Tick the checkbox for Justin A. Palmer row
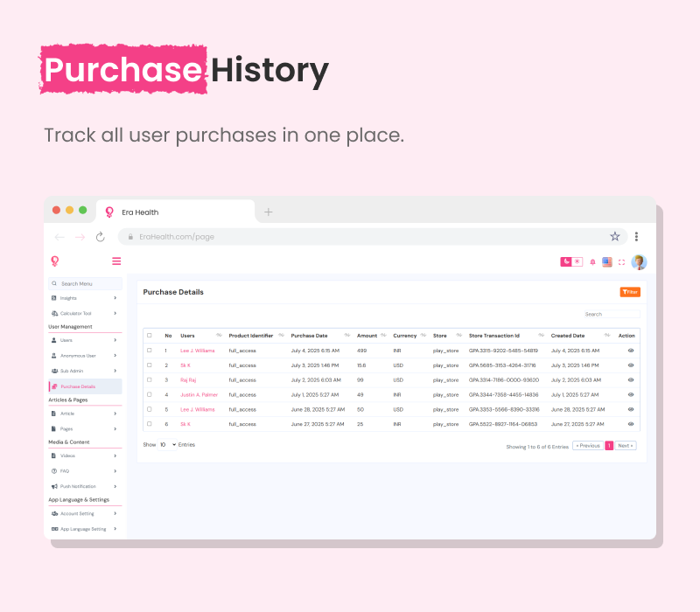Screen dimensions: 700x612 (150, 394)
